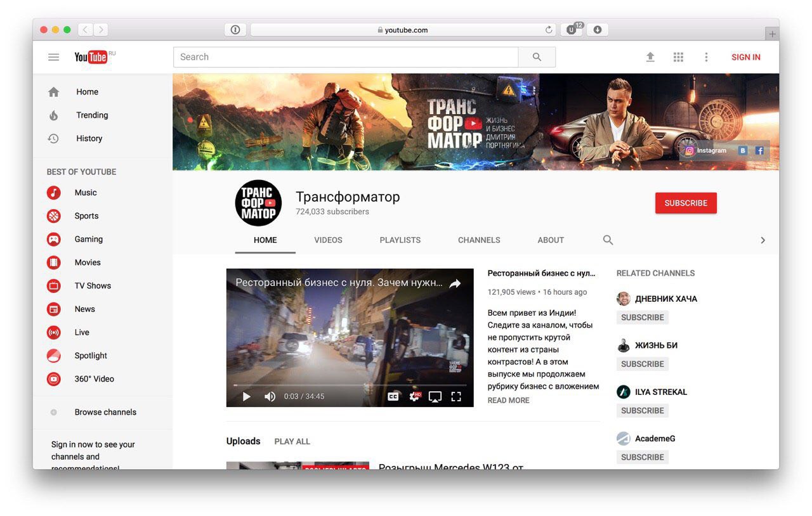Switch to the ABOUT tab

tap(551, 240)
